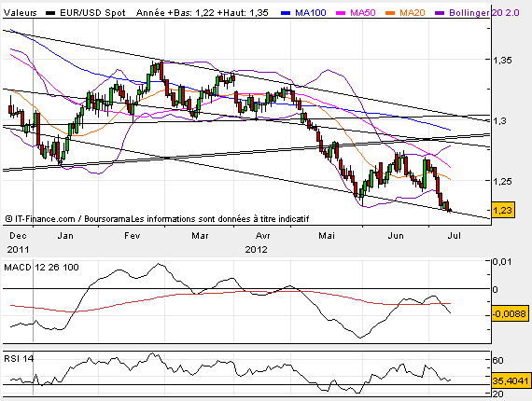Viewport: 532px width, 401px height.
Task: Click the yellow 1,23 current price tag
Action: click(x=503, y=210)
